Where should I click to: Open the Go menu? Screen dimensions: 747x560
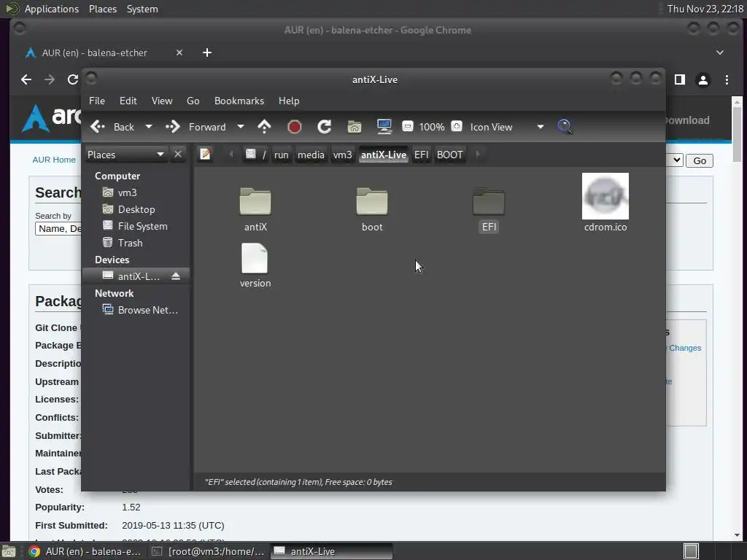point(193,101)
